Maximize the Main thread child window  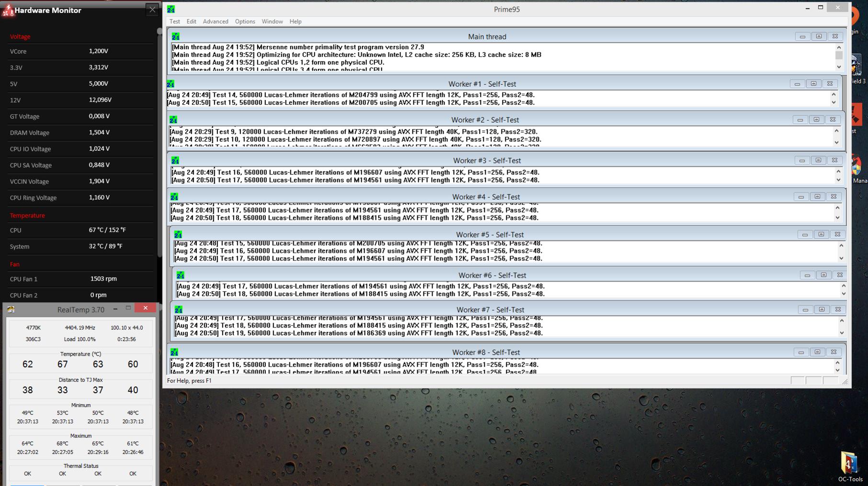pos(819,36)
